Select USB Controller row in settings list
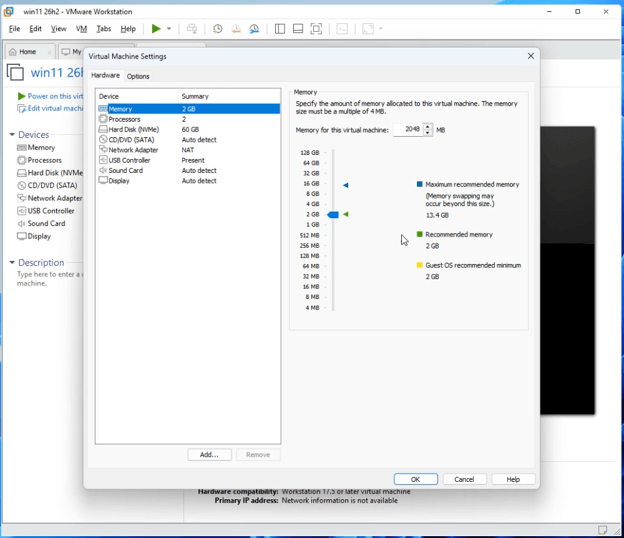This screenshot has height=538, width=624. click(x=189, y=160)
